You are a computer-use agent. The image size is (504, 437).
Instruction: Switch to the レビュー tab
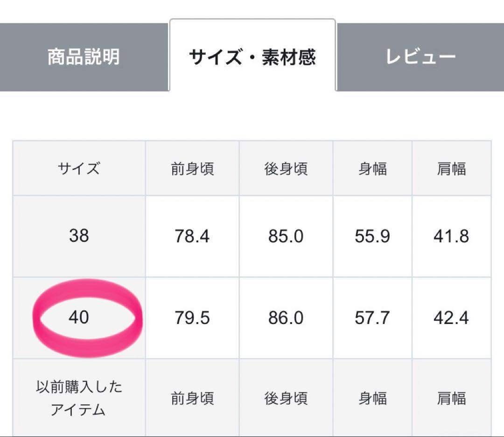coord(420,57)
